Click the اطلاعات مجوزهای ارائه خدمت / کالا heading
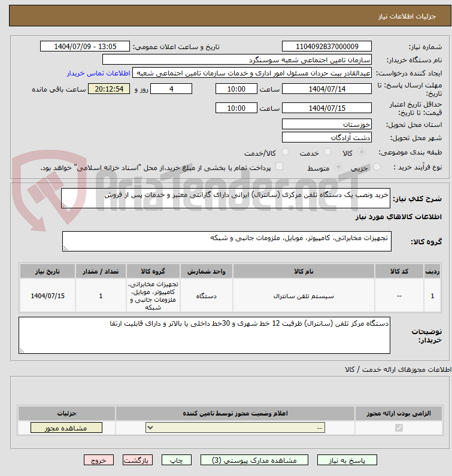Image resolution: width=452 pixels, height=476 pixels. (398, 369)
